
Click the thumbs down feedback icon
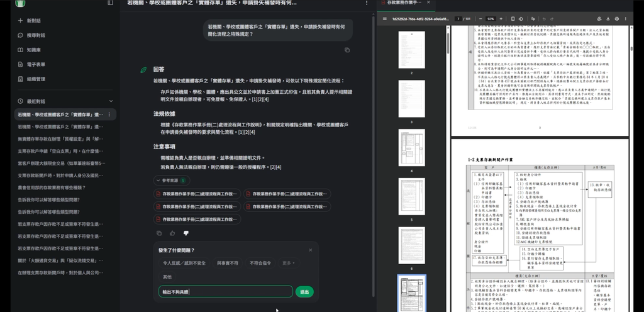[x=186, y=233]
